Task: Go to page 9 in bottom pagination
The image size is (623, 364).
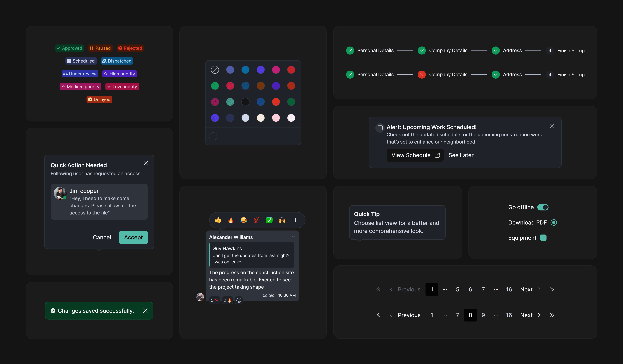Action: 483,315
